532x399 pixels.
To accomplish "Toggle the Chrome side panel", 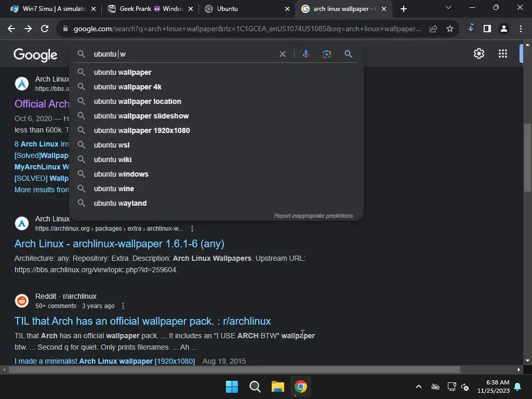I will point(487,29).
